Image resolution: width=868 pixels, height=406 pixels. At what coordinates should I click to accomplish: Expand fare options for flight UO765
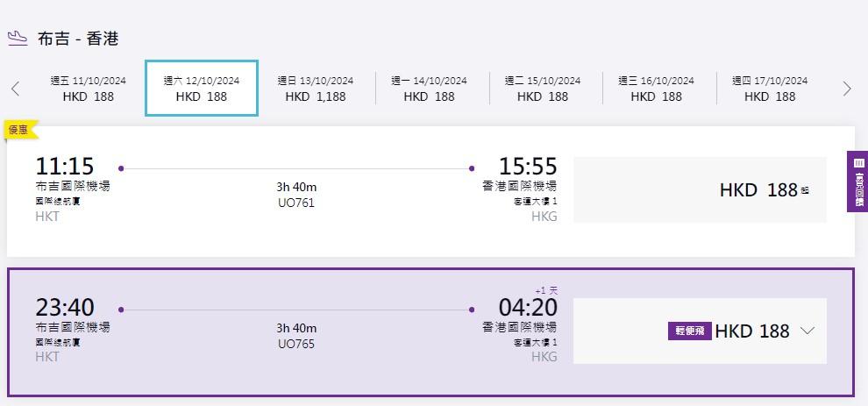click(808, 331)
